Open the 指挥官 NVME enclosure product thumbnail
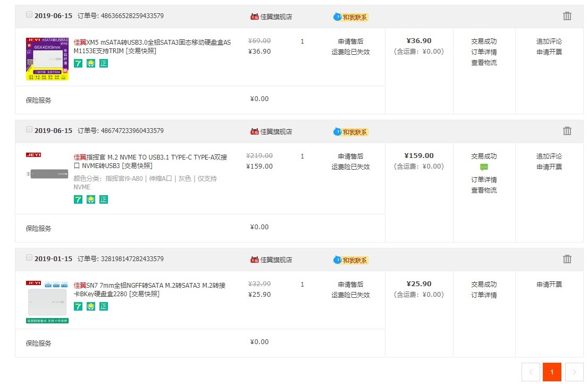Image resolution: width=588 pixels, height=384 pixels. (47, 173)
